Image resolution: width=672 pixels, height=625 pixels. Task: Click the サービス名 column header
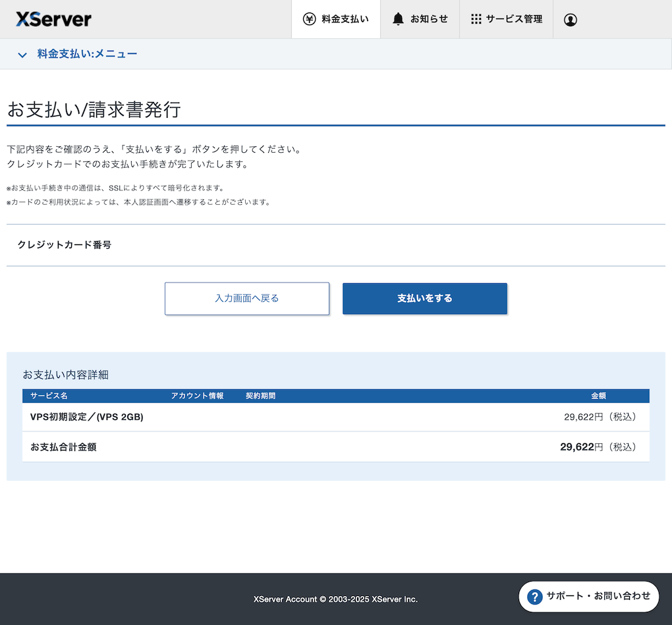point(49,396)
